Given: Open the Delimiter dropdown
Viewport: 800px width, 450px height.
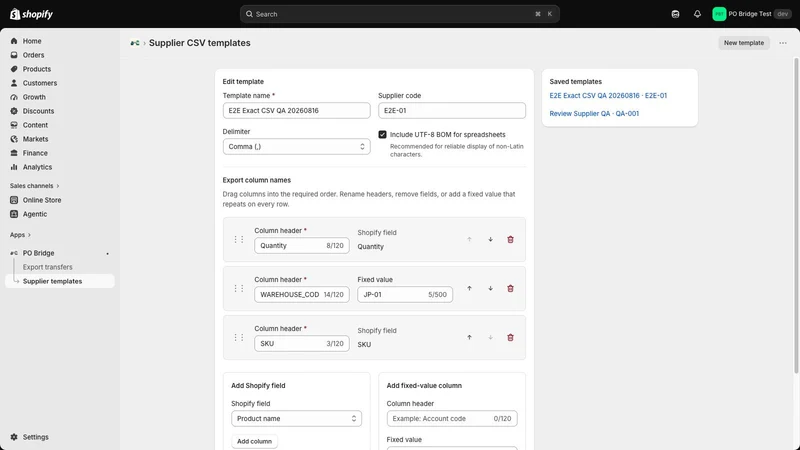Looking at the screenshot, I should pyautogui.click(x=296, y=146).
